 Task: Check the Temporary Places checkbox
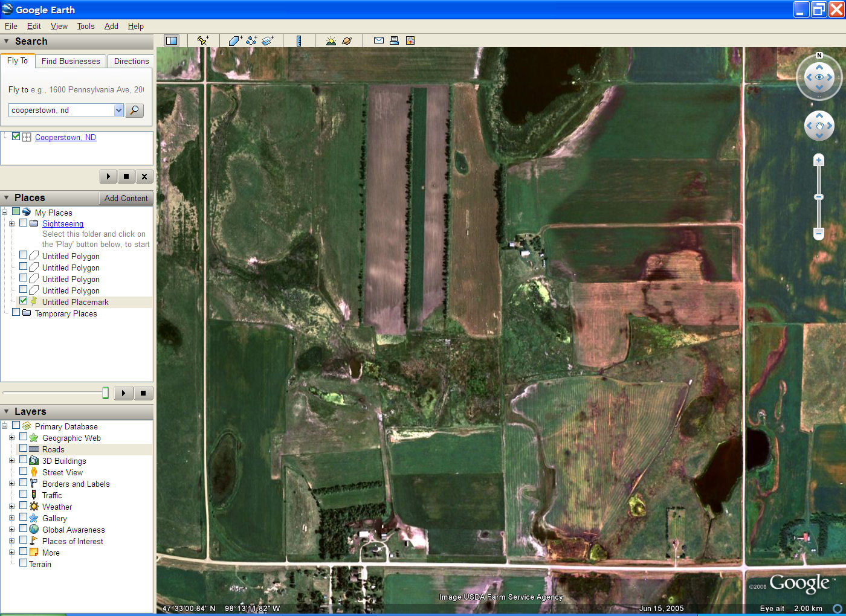coord(16,312)
